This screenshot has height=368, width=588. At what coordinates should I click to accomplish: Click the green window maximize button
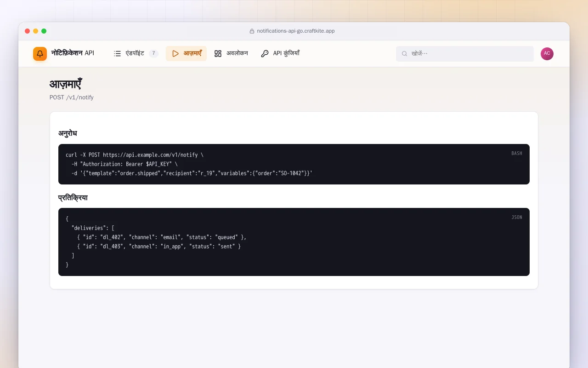point(44,31)
